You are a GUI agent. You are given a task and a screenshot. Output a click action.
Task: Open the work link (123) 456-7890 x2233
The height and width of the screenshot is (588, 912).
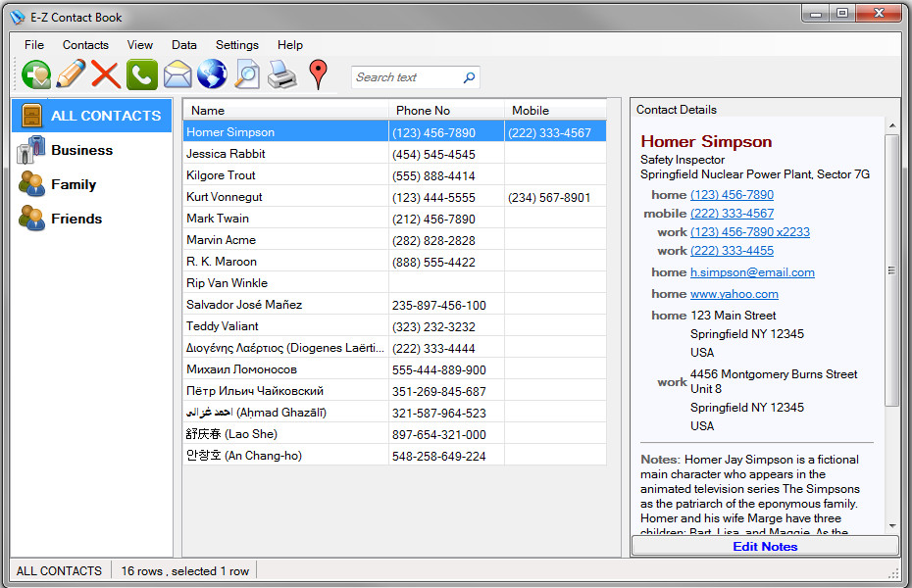click(x=750, y=232)
